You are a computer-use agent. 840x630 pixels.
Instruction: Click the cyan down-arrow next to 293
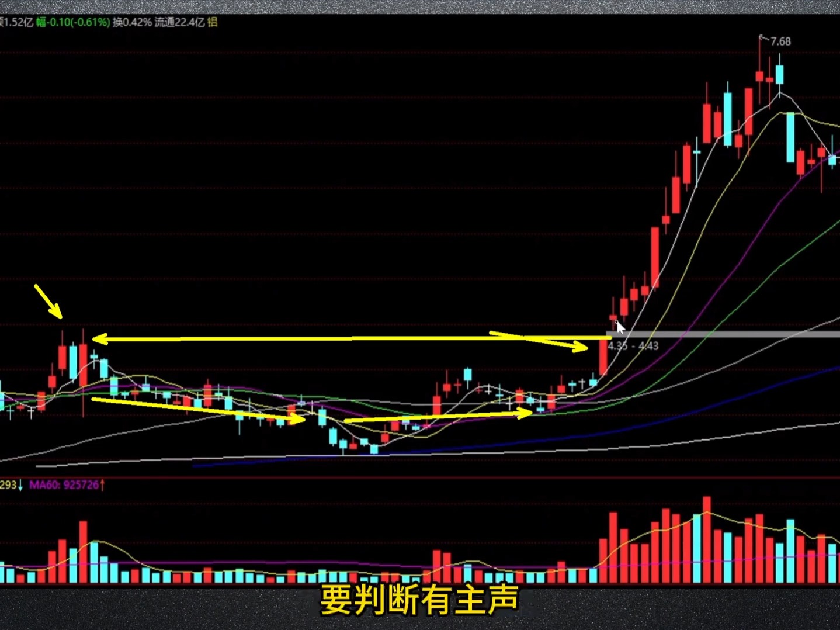click(20, 485)
